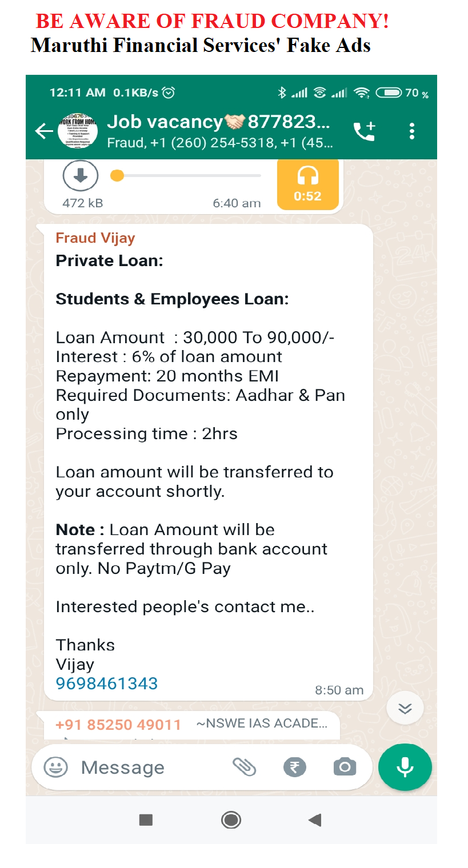Open the rupee payment option
Image resolution: width=468 pixels, height=868 pixels.
click(295, 767)
